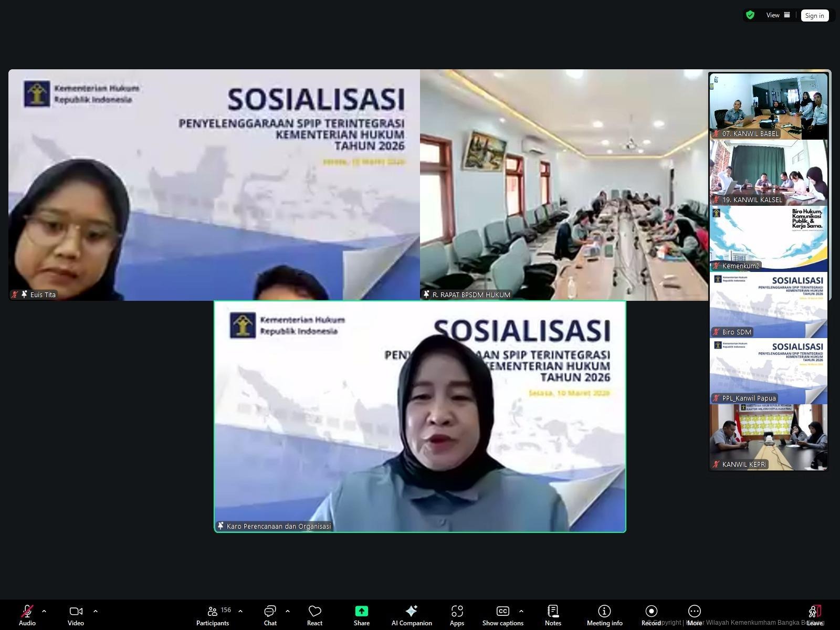Expand the chat options chevron
The height and width of the screenshot is (630, 840).
288,611
